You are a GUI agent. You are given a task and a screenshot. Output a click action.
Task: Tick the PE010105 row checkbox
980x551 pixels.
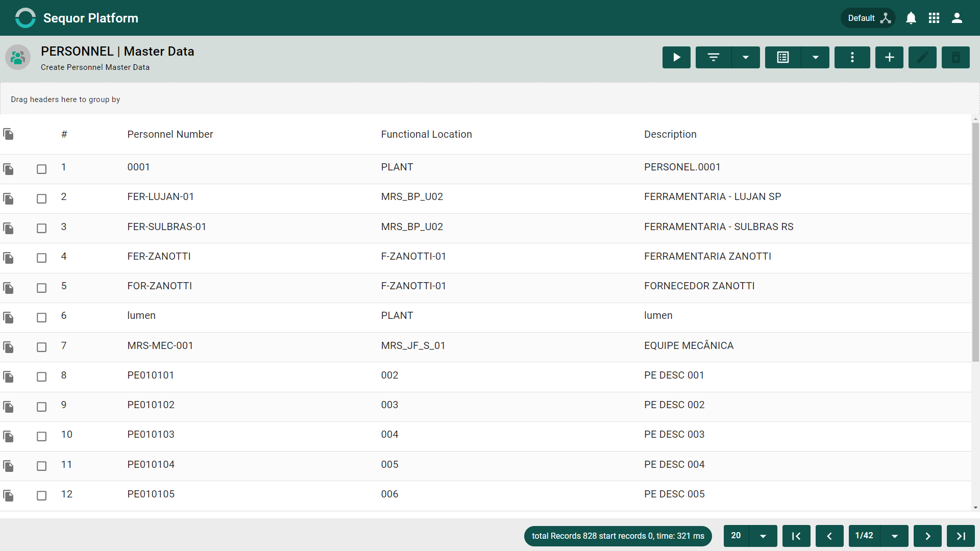coord(42,495)
